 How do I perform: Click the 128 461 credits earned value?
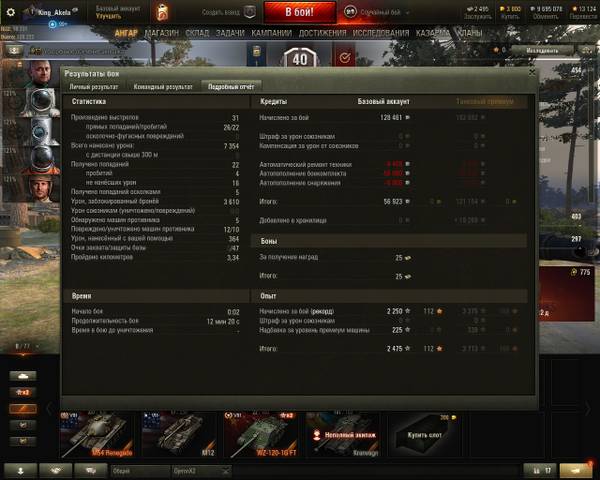[391, 118]
